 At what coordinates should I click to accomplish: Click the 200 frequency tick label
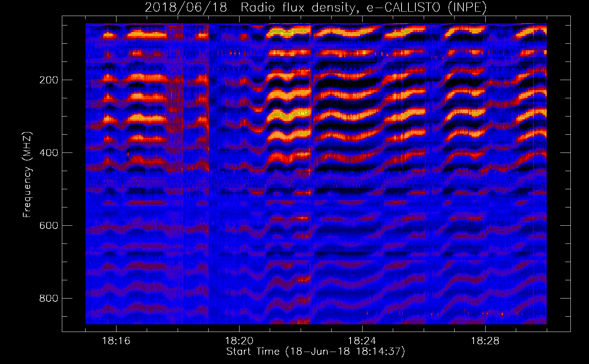pos(48,80)
